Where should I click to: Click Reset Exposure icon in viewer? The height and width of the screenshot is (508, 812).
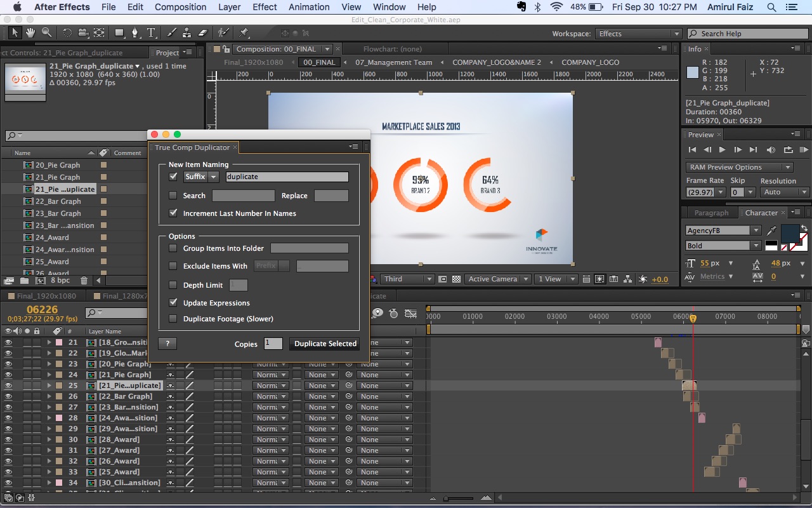tap(643, 279)
